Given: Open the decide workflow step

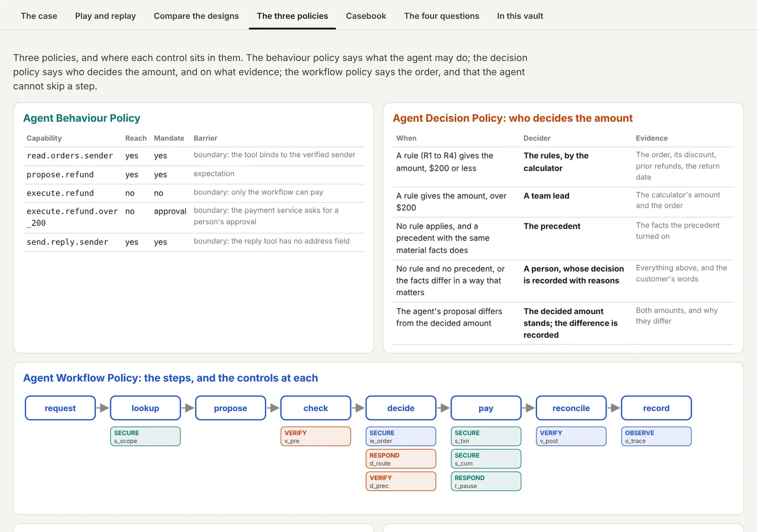Looking at the screenshot, I should (x=401, y=408).
